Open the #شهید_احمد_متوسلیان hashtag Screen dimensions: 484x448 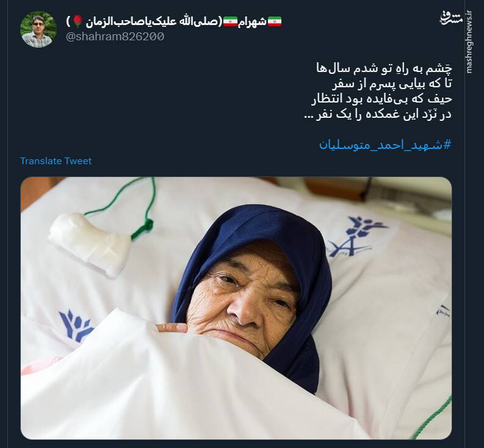385,145
